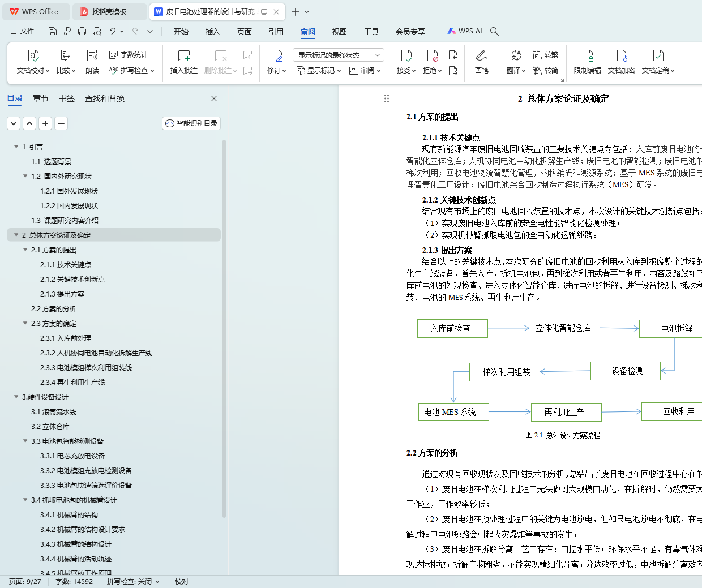702x588 pixels.
Task: Click the 翻译 translate icon
Action: (516, 55)
